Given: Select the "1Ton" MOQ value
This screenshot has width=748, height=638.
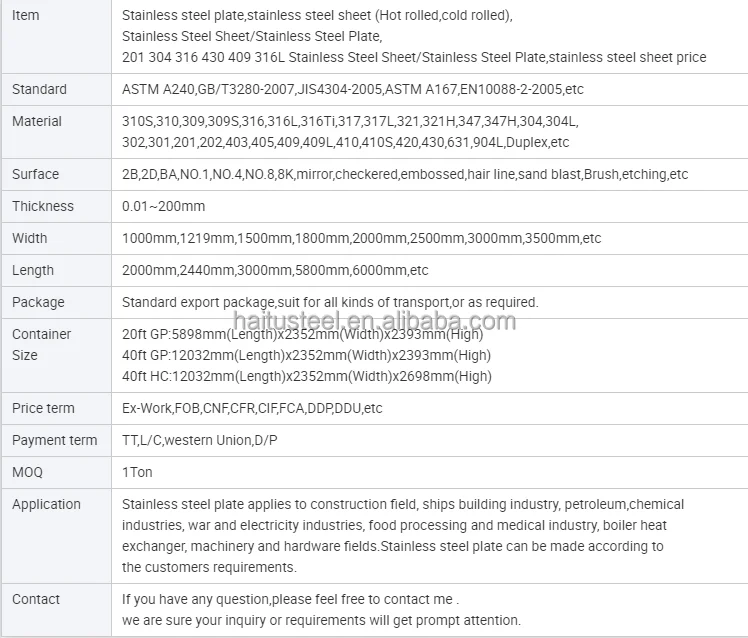Looking at the screenshot, I should tap(137, 472).
